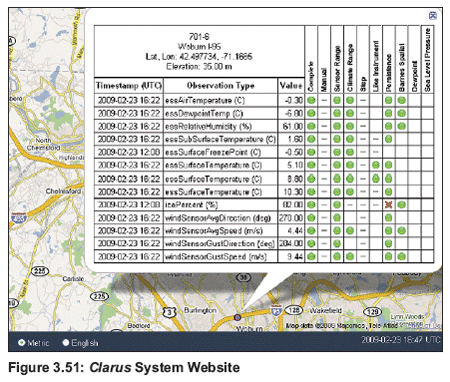The width and height of the screenshot is (450, 382).
Task: Click Sensor Range dot for essDewpointTemp row
Action: pos(337,113)
